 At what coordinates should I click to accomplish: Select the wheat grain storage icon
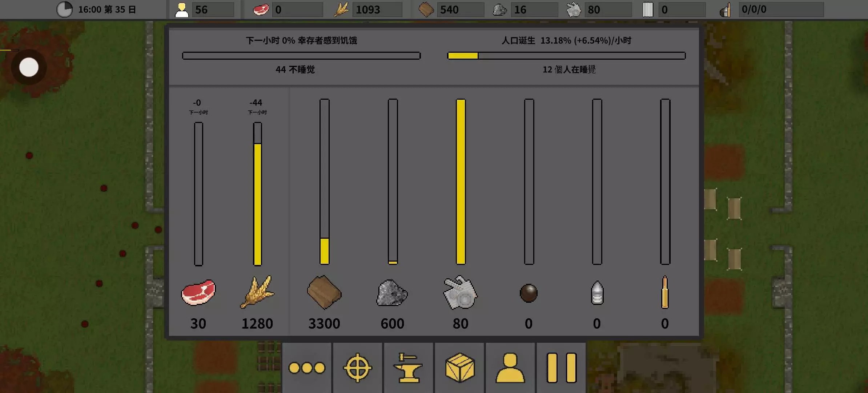point(257,292)
